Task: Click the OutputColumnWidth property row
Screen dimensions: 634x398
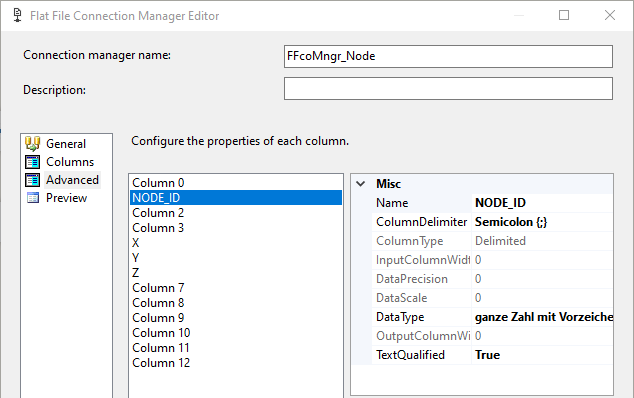Action: pyautogui.click(x=492, y=336)
